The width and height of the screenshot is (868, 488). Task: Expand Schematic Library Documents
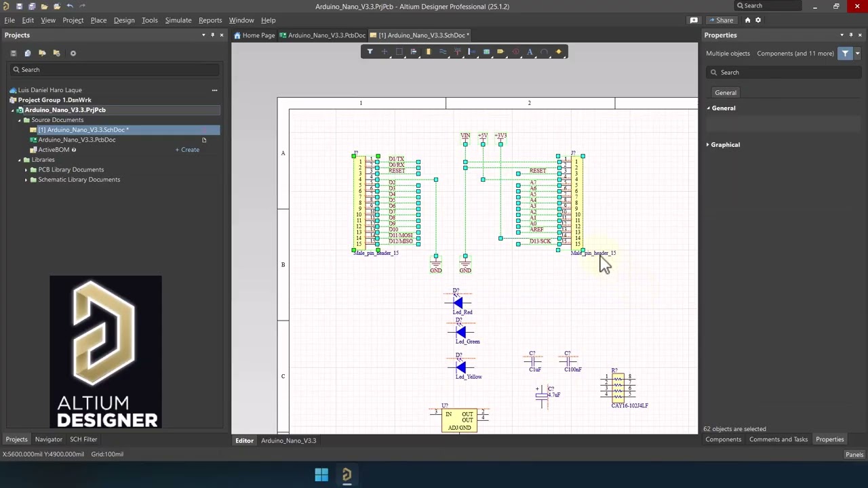26,180
